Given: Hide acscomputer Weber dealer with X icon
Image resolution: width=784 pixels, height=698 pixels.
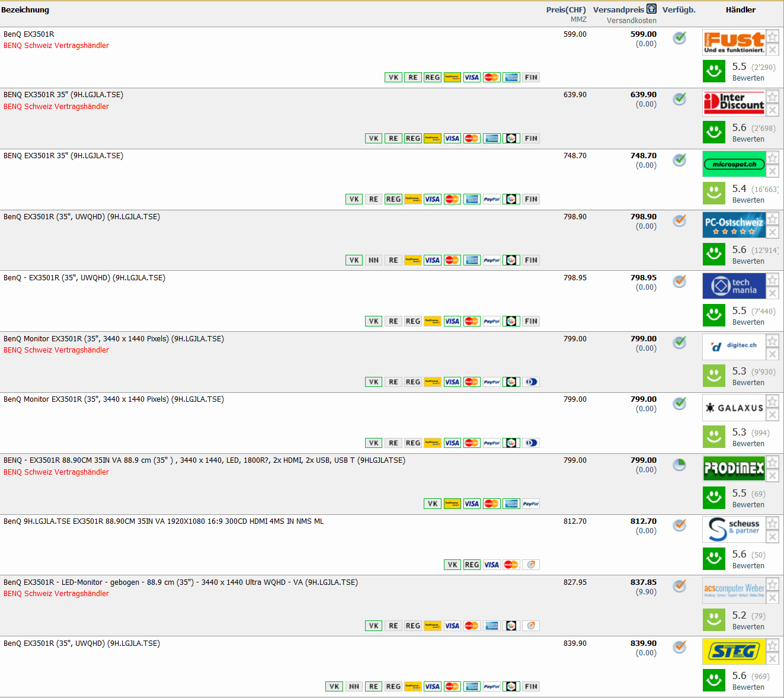Looking at the screenshot, I should [773, 598].
